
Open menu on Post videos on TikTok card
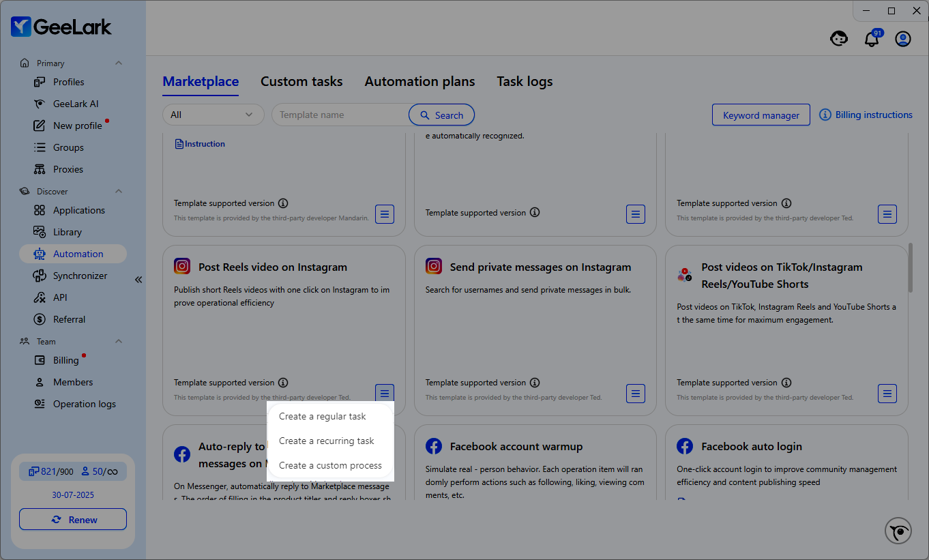[887, 393]
